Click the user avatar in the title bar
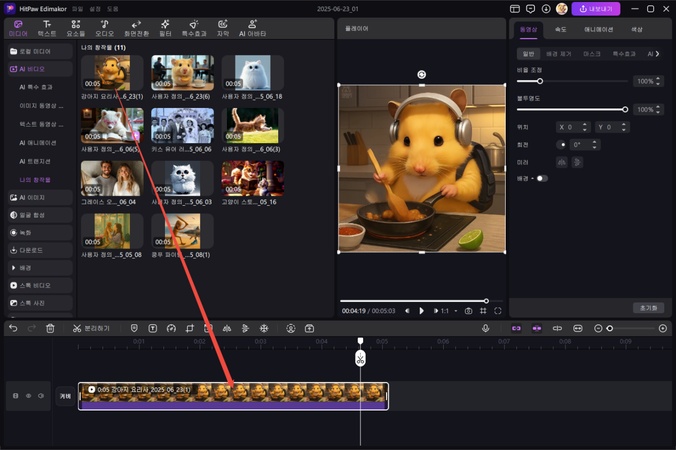The width and height of the screenshot is (676, 450). point(561,9)
